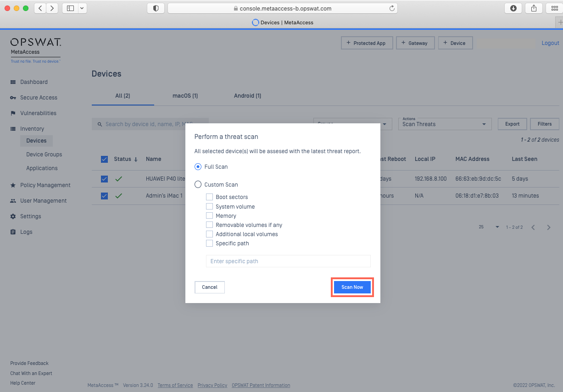The width and height of the screenshot is (563, 392).
Task: Click the privacy shield icon
Action: coord(156,8)
